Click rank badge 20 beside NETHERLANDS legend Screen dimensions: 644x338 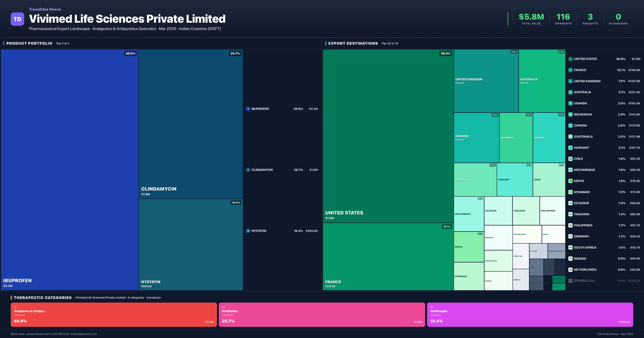point(570,270)
